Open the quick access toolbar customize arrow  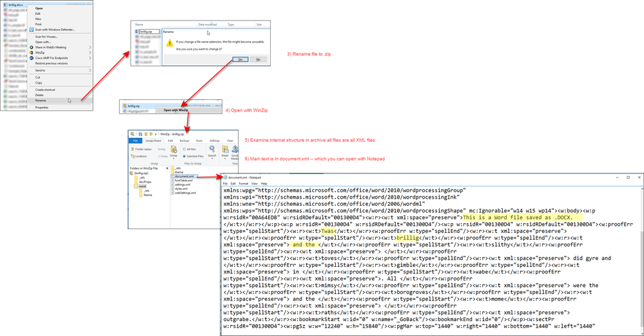coord(155,134)
